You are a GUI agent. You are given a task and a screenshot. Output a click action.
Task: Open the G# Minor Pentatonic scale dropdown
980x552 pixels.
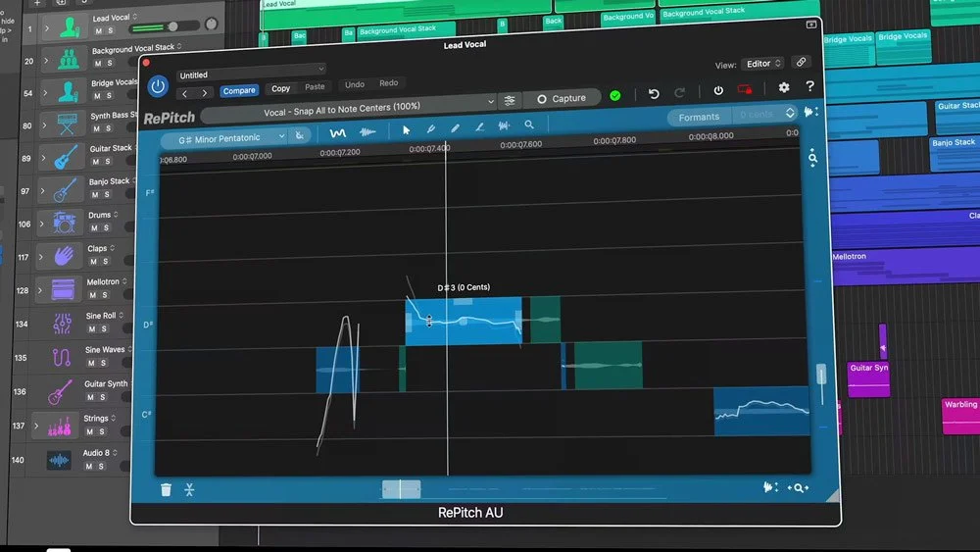pyautogui.click(x=225, y=139)
